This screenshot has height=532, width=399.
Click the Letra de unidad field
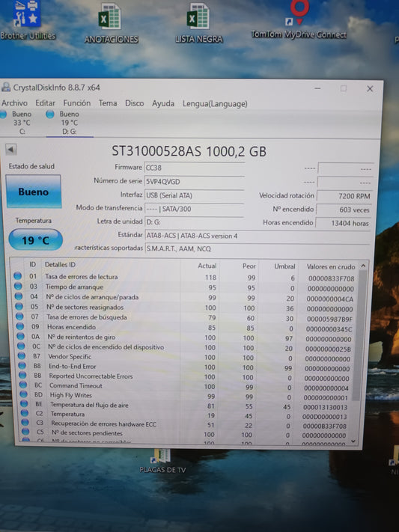(x=194, y=222)
